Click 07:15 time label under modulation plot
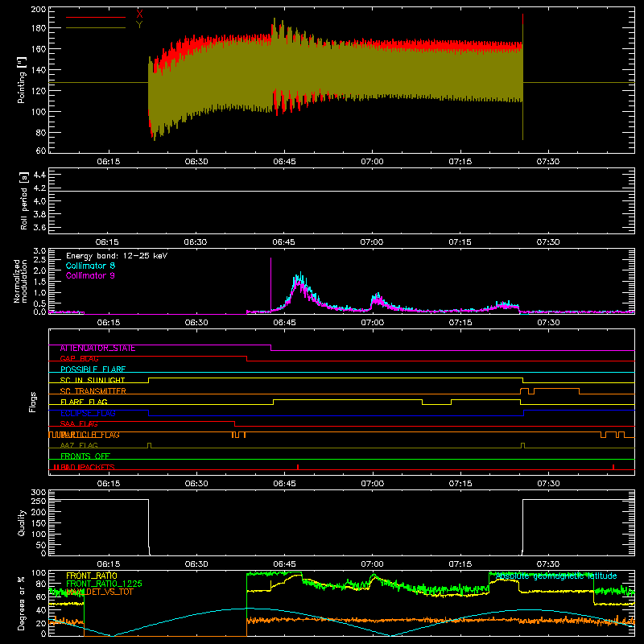Viewport: 644px width, 644px height. (x=460, y=323)
